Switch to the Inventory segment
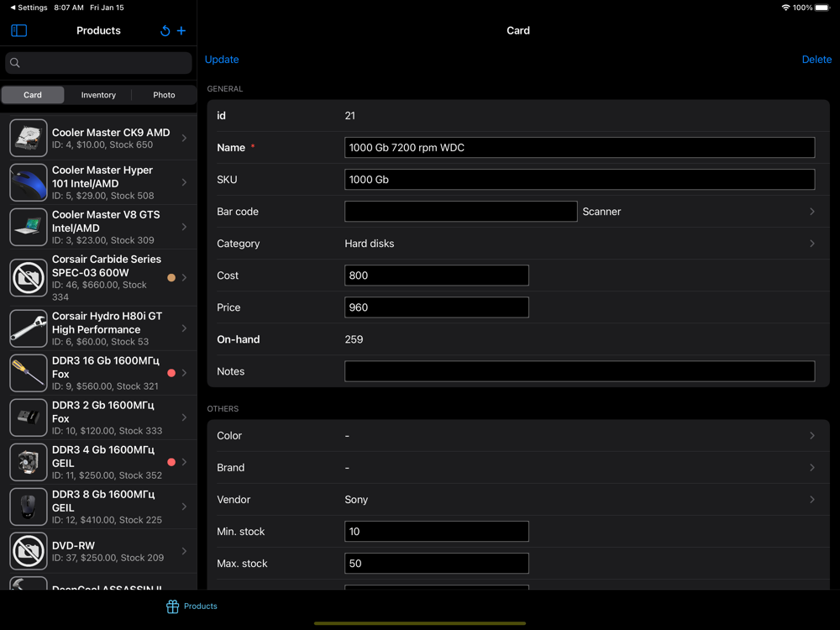Image resolution: width=840 pixels, height=630 pixels. tap(98, 95)
